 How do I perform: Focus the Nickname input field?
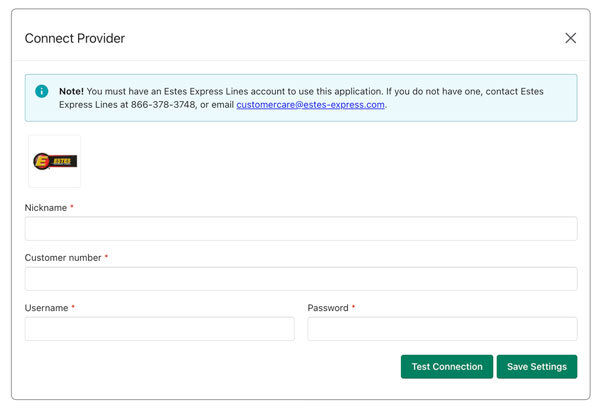tap(300, 229)
